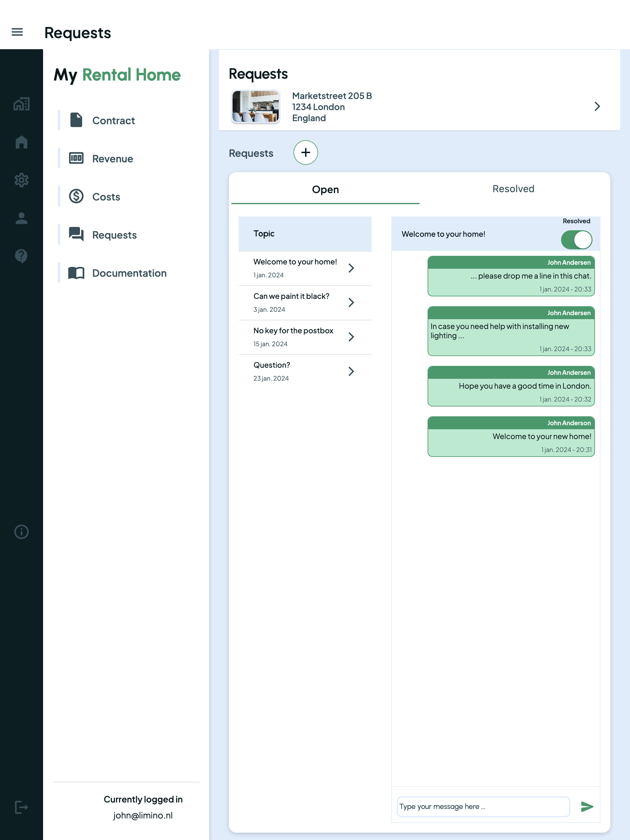Screen dimensions: 630x840
Task: Click the 'Topic' column header
Action: 305,234
